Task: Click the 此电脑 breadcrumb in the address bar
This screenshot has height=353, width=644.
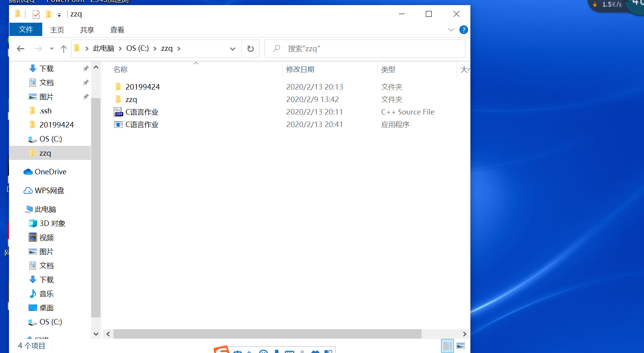Action: (104, 48)
